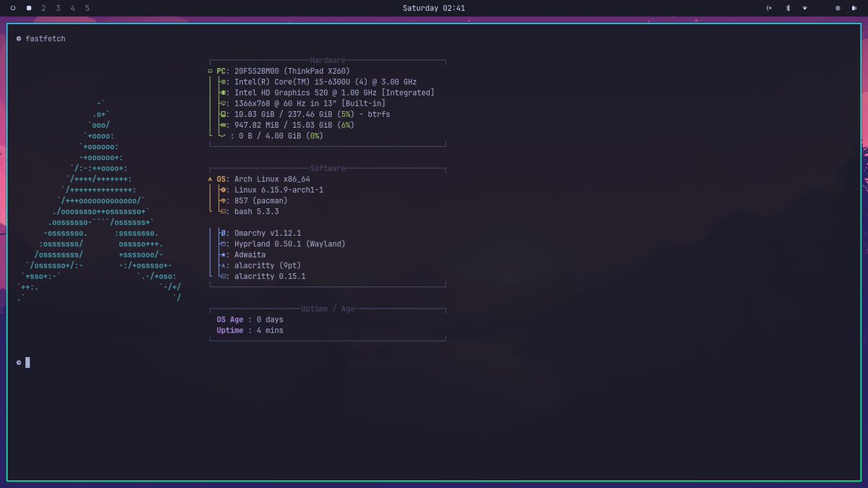Click the display icon before 1366x768
Image resolution: width=868 pixels, height=488 pixels.
224,103
